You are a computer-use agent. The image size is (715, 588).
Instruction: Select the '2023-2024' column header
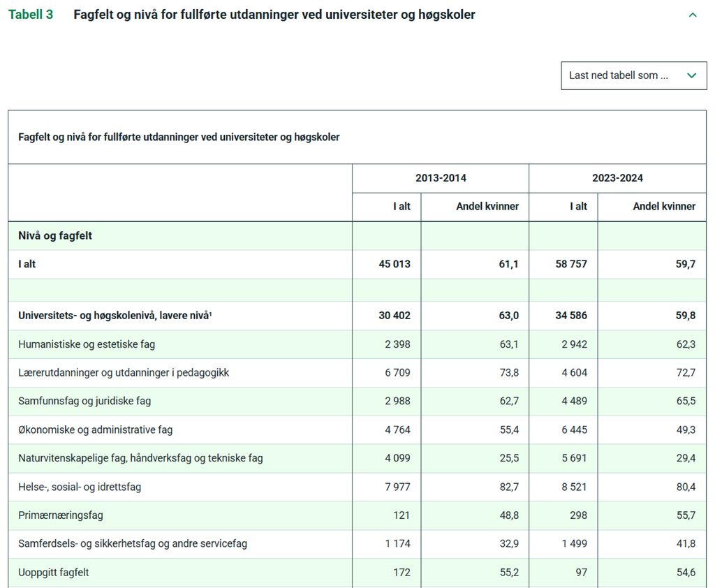point(618,178)
